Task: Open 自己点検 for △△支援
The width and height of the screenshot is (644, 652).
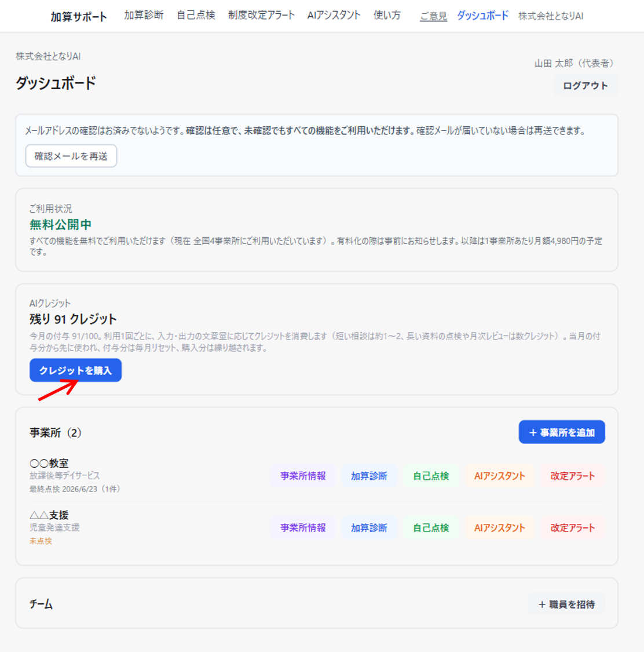Action: (431, 527)
